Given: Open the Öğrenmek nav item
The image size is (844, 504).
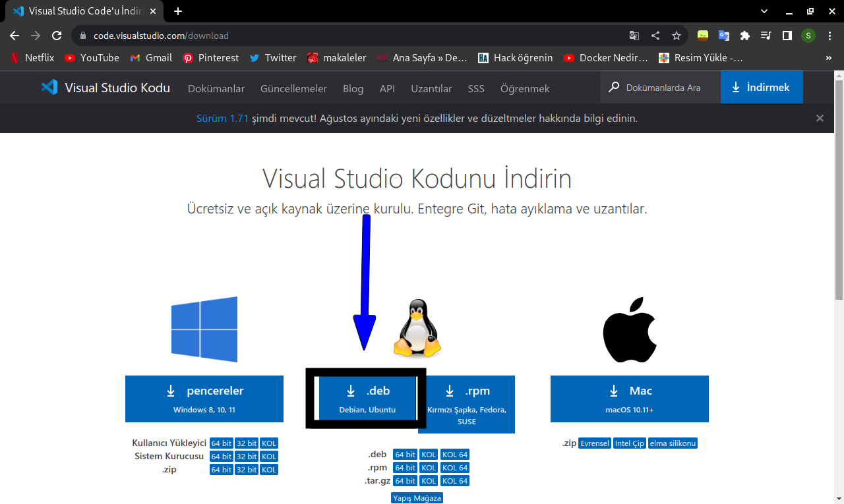Looking at the screenshot, I should click(x=525, y=88).
